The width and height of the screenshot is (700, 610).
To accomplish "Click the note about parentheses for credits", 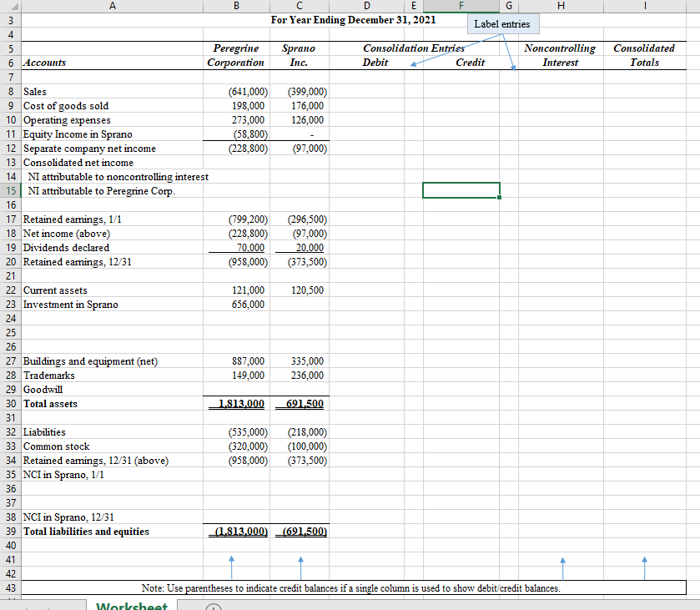I will click(351, 588).
